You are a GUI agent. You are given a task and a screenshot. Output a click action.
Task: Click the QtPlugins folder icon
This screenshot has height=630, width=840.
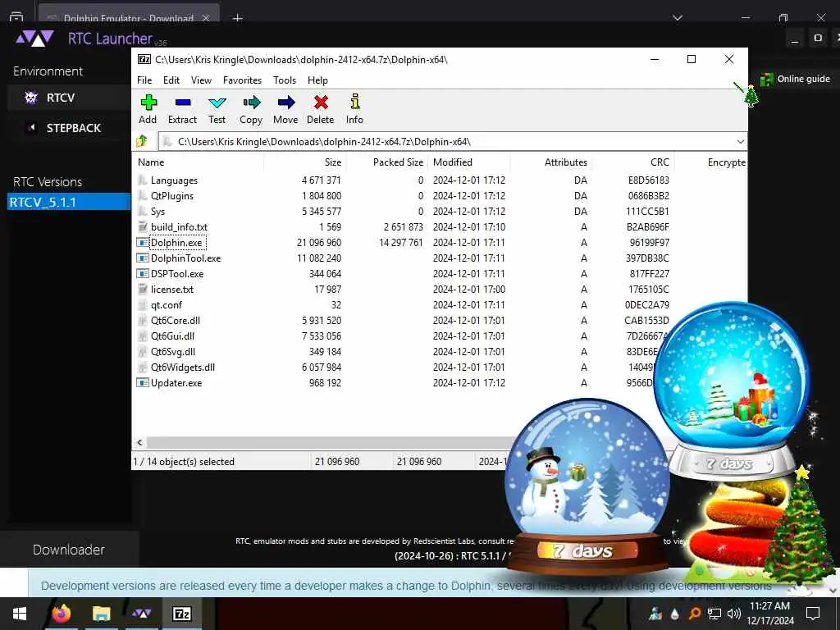[x=143, y=196]
